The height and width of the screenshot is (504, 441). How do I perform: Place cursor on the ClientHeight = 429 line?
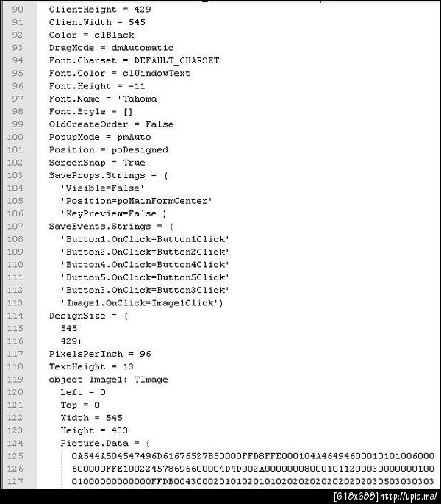click(x=90, y=9)
